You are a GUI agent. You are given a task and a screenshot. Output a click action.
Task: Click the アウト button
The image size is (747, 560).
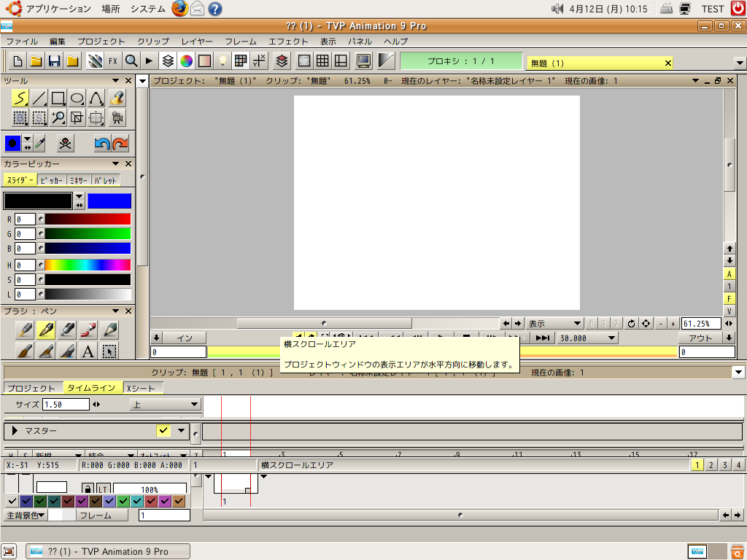700,338
